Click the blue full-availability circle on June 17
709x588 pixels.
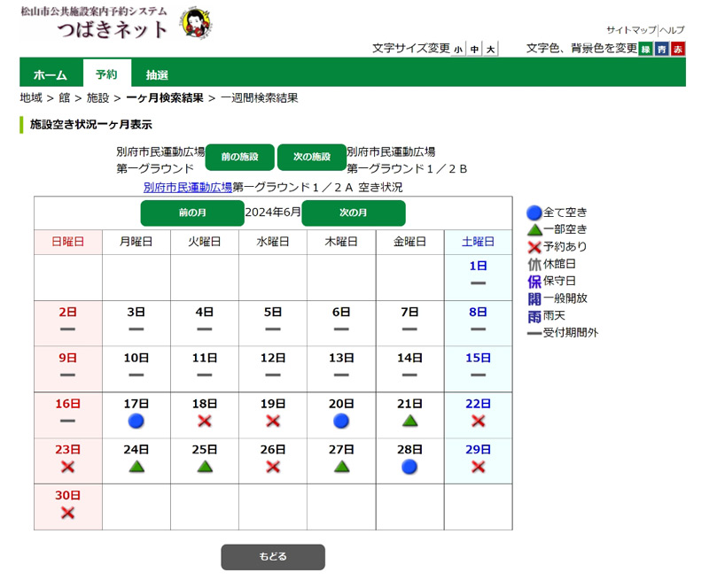point(136,421)
